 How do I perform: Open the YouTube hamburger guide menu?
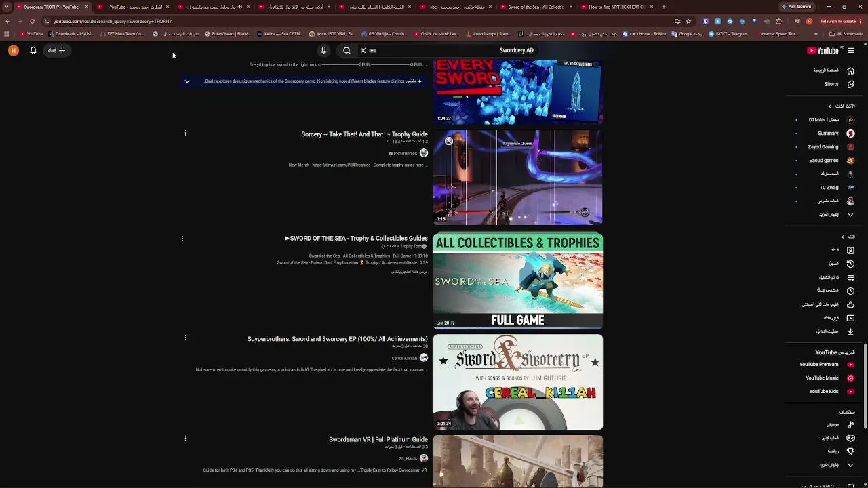[850, 50]
